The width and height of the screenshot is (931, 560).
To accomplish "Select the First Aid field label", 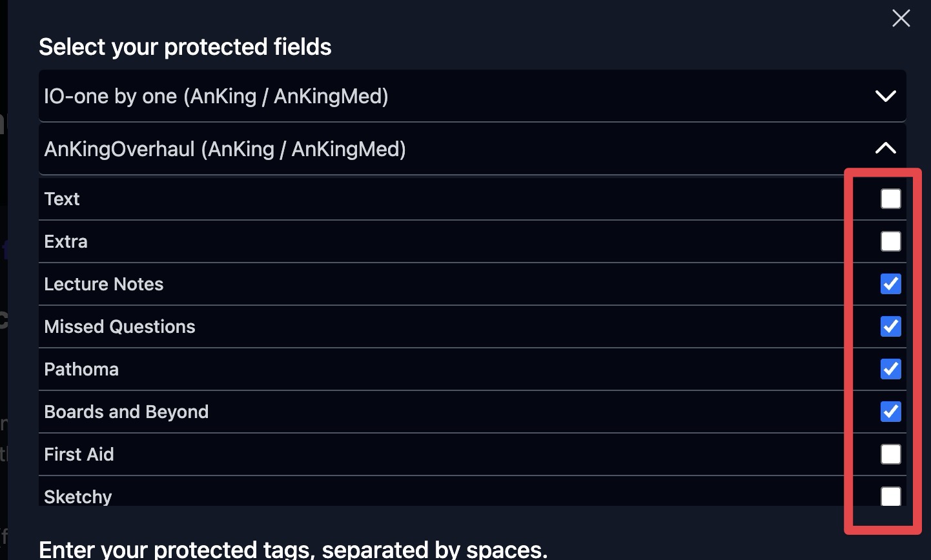I will click(x=79, y=454).
